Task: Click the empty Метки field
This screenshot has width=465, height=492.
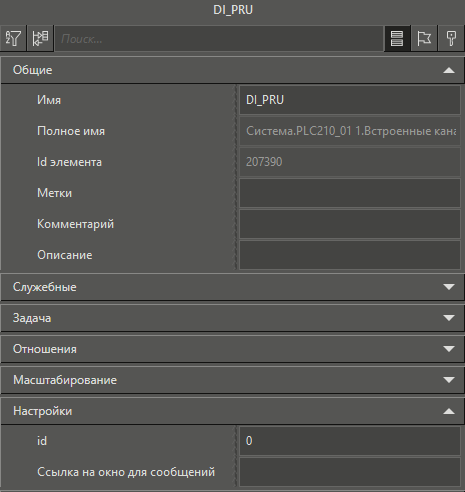Action: [x=350, y=193]
